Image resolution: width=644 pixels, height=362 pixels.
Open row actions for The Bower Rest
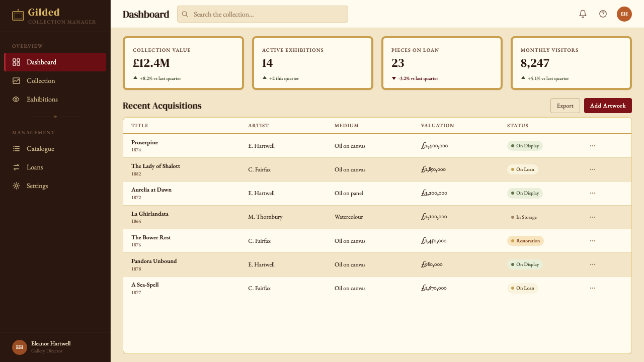coord(593,241)
